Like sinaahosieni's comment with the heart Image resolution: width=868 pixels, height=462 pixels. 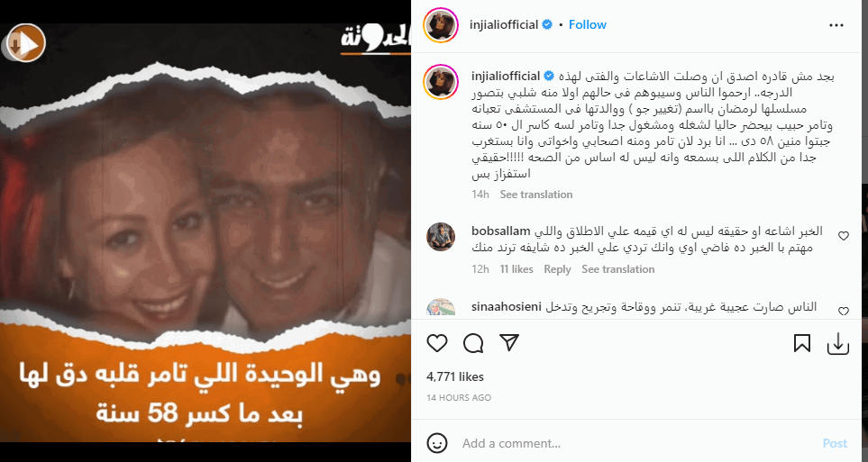[843, 311]
